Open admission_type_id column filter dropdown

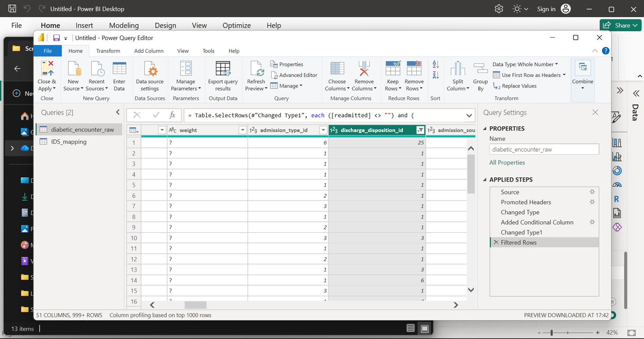[x=323, y=130]
